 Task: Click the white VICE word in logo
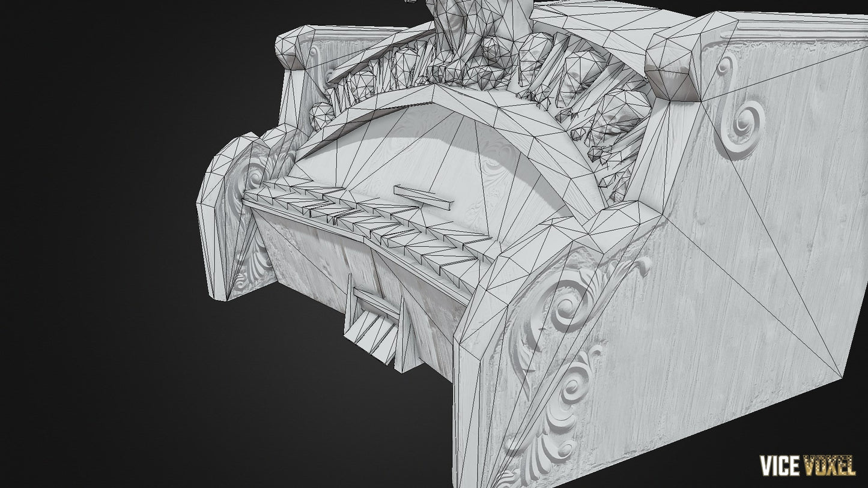779,465
